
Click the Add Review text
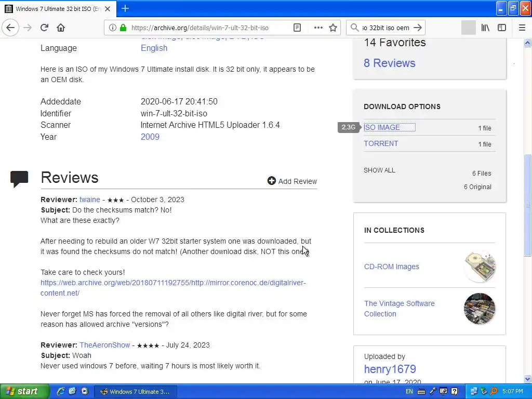298,181
